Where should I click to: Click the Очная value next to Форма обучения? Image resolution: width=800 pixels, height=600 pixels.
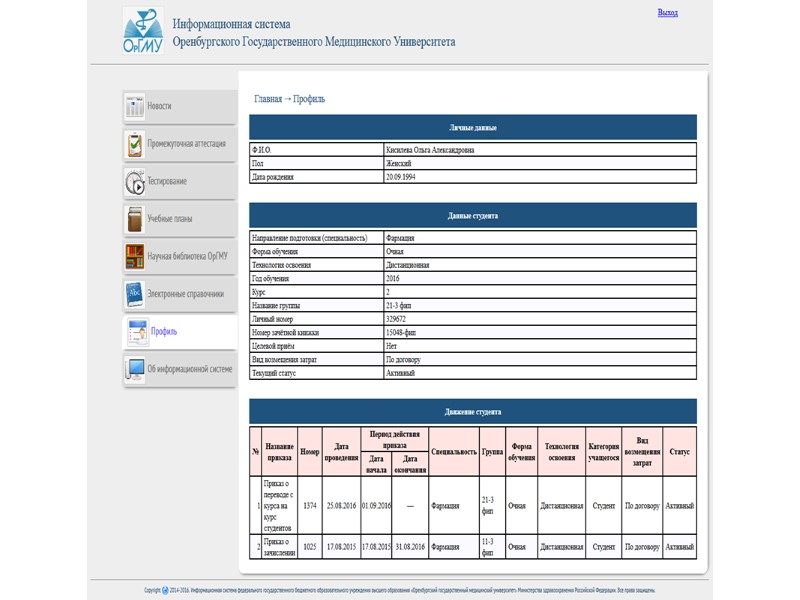click(x=395, y=252)
